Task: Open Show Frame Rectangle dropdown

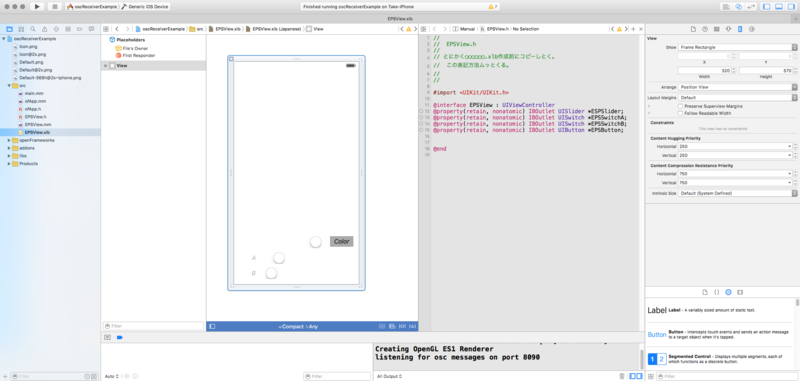Action: point(738,47)
